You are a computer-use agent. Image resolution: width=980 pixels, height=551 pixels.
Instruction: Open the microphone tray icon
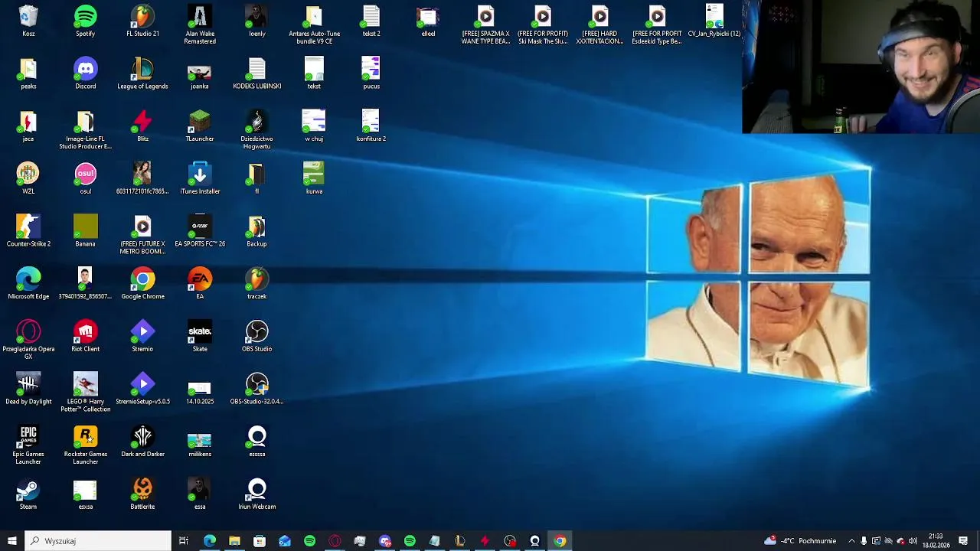864,541
